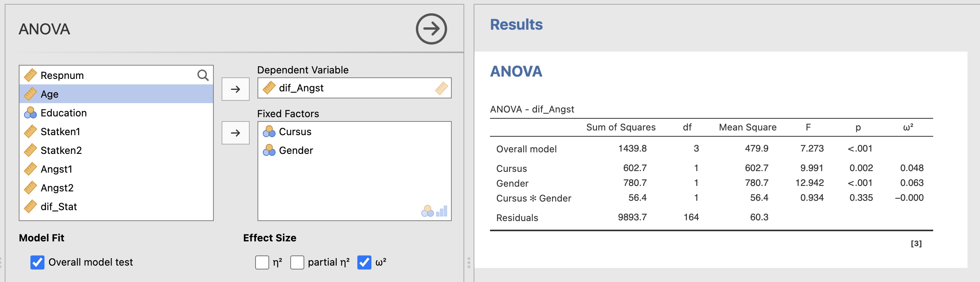Disable the Overall model test checkbox
The width and height of the screenshot is (980, 282).
pos(37,262)
